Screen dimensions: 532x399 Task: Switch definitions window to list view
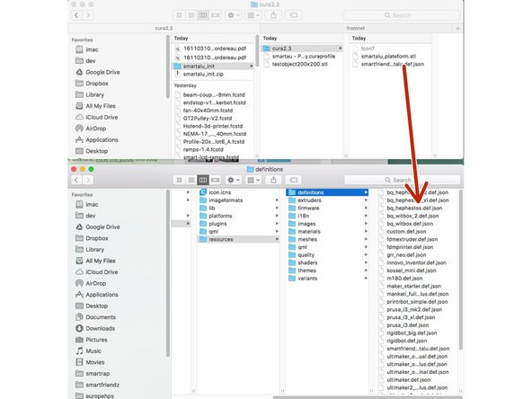[191, 180]
